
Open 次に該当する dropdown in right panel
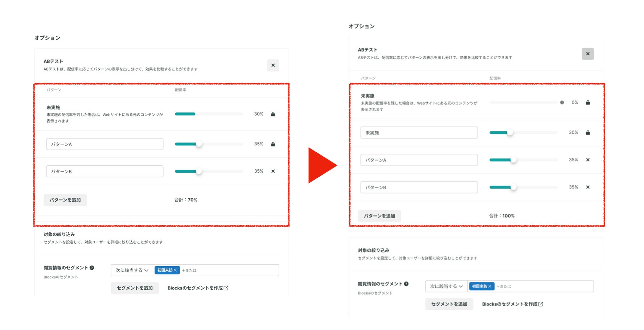(x=447, y=286)
